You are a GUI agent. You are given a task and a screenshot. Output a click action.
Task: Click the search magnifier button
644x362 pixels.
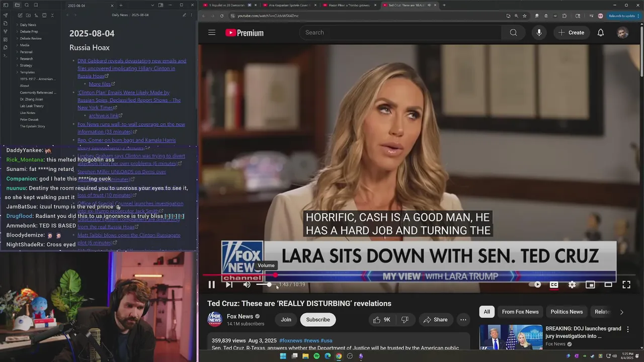click(513, 33)
